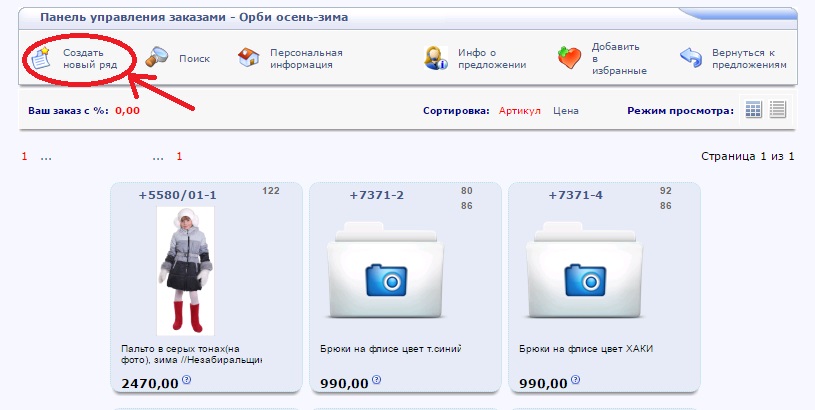Open the Поиск text link
Image resolution: width=815 pixels, height=410 pixels.
click(x=194, y=59)
